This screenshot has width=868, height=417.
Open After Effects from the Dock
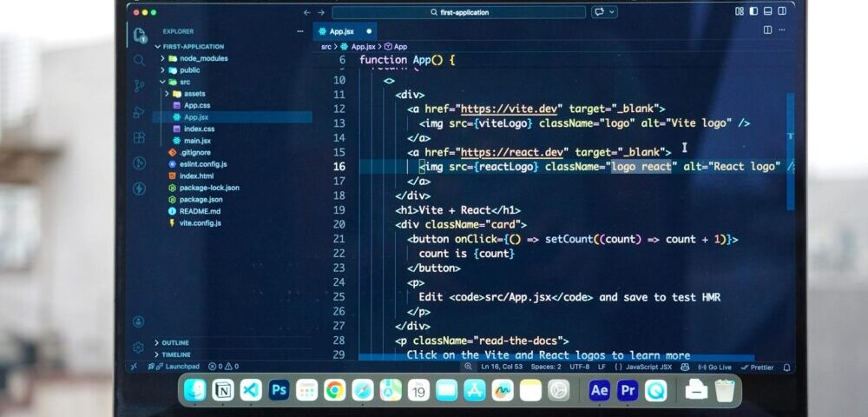pyautogui.click(x=600, y=390)
